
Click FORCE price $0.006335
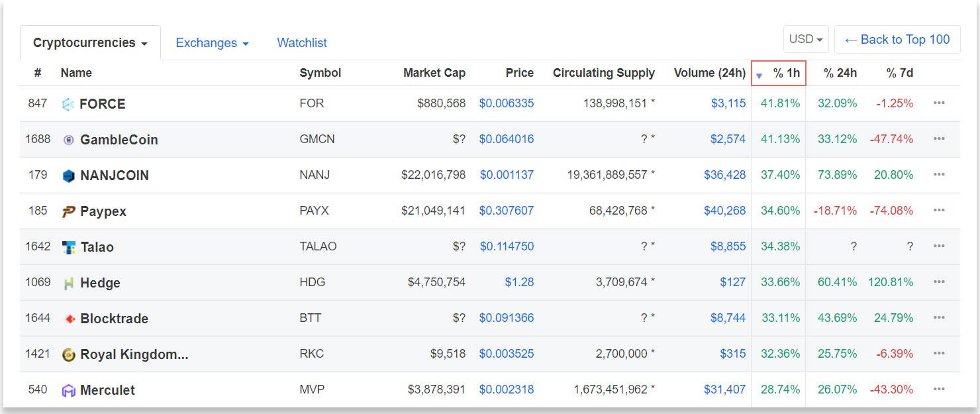[507, 103]
